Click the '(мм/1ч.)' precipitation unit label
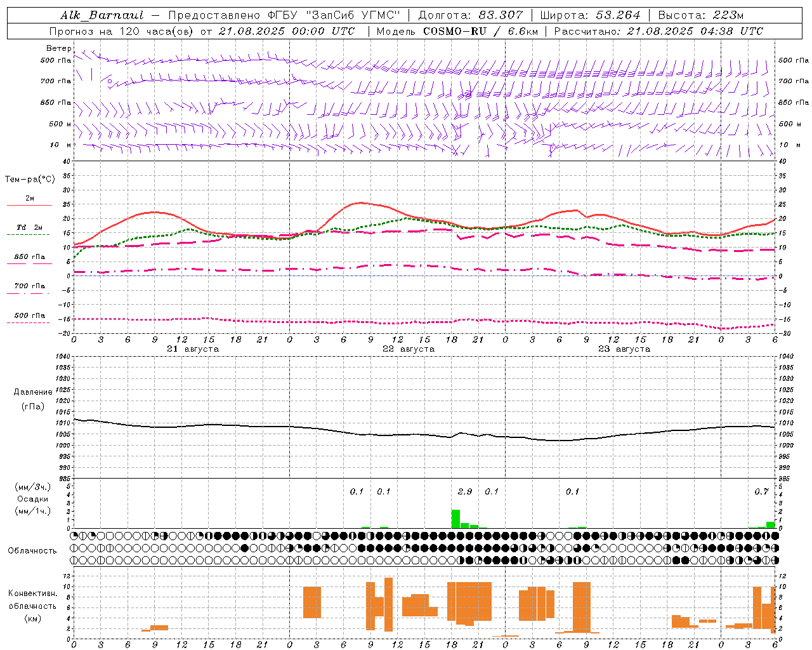This screenshot has width=812, height=650. pyautogui.click(x=32, y=511)
